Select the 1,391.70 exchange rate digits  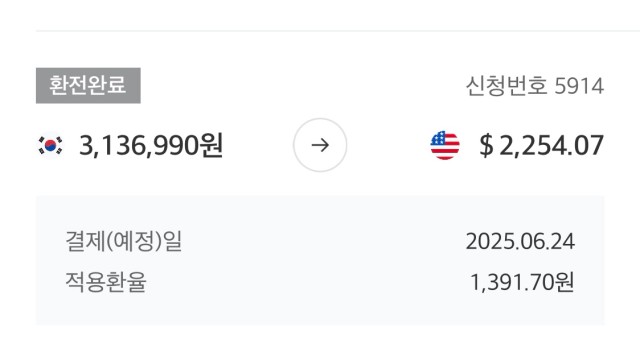(512, 282)
